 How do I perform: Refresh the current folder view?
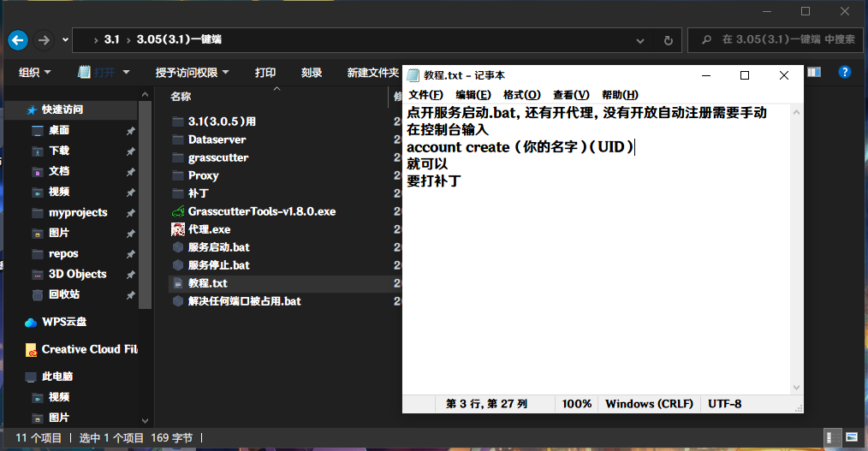point(668,40)
